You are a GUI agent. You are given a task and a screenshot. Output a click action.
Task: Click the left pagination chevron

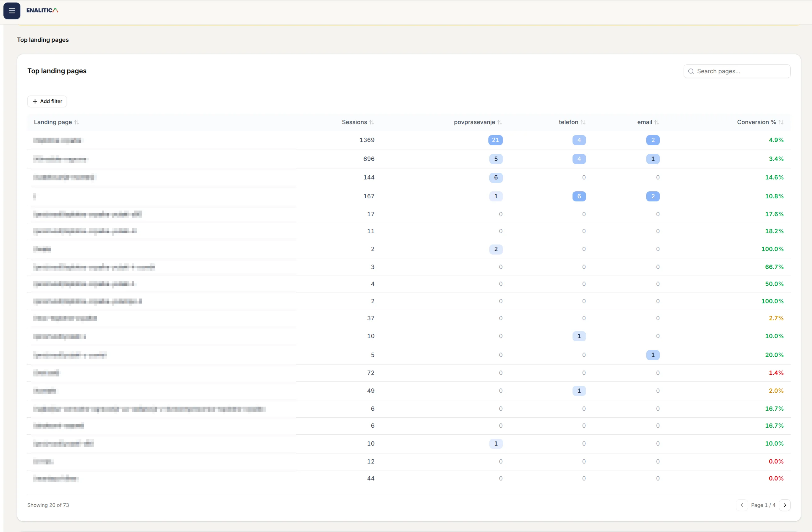[741, 505]
